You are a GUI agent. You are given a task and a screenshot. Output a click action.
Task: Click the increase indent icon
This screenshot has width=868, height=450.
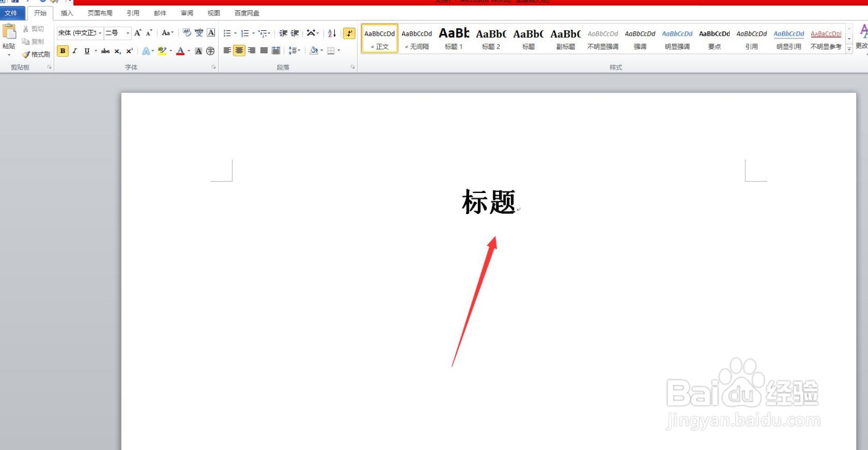[x=295, y=33]
